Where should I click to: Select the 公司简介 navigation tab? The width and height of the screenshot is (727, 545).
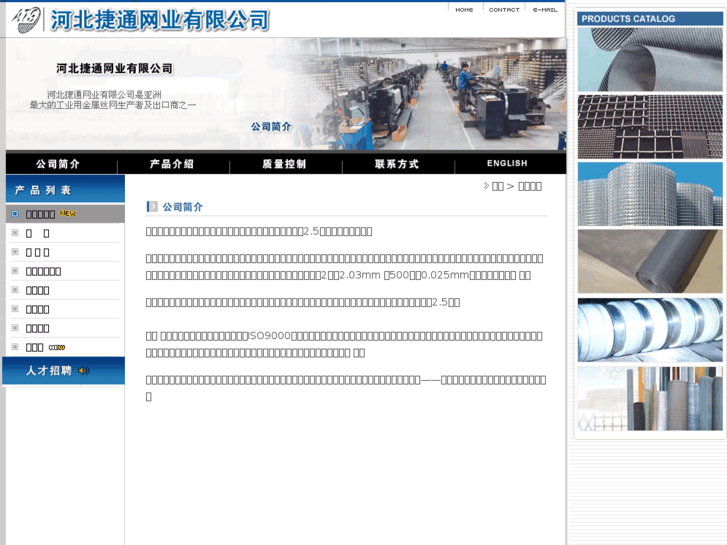[58, 164]
